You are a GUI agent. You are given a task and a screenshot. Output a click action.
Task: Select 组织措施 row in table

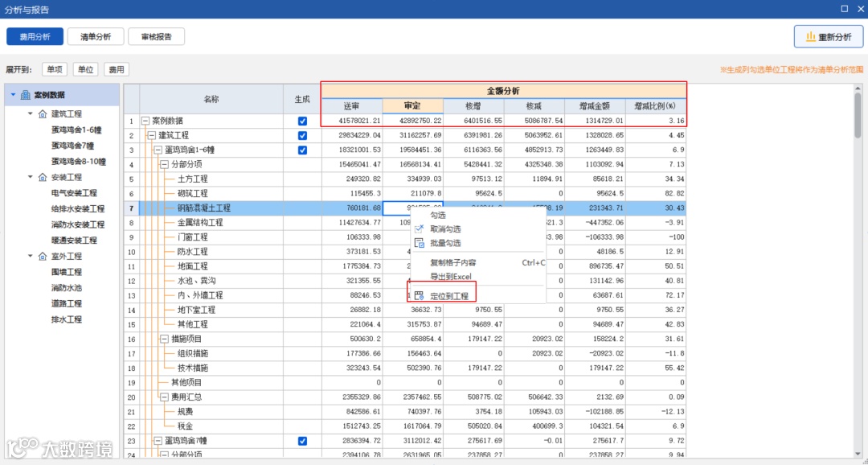coord(404,353)
